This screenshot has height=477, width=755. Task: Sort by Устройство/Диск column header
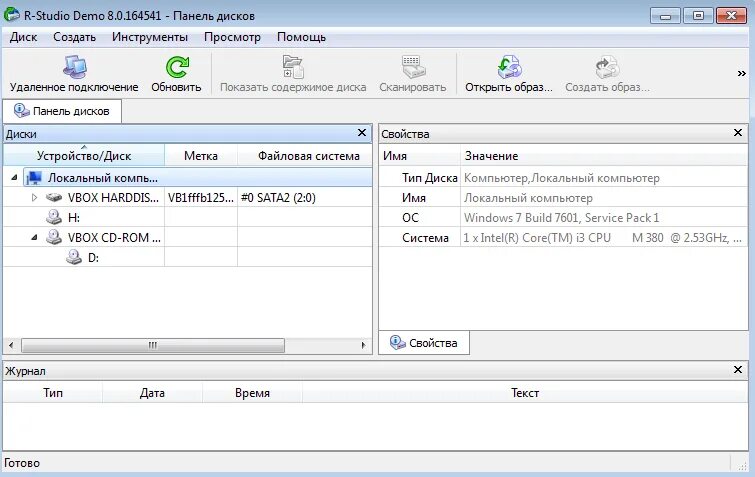84,155
